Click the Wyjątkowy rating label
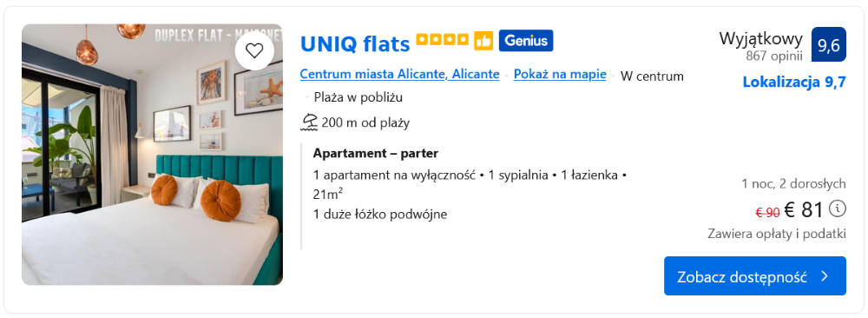Image resolution: width=868 pixels, height=318 pixels. point(760,39)
